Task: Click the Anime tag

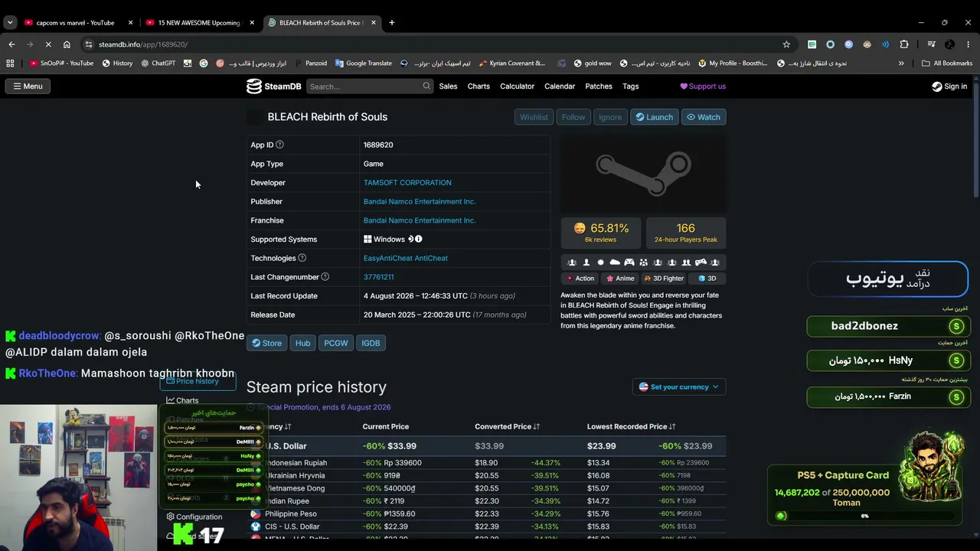Action: click(620, 279)
